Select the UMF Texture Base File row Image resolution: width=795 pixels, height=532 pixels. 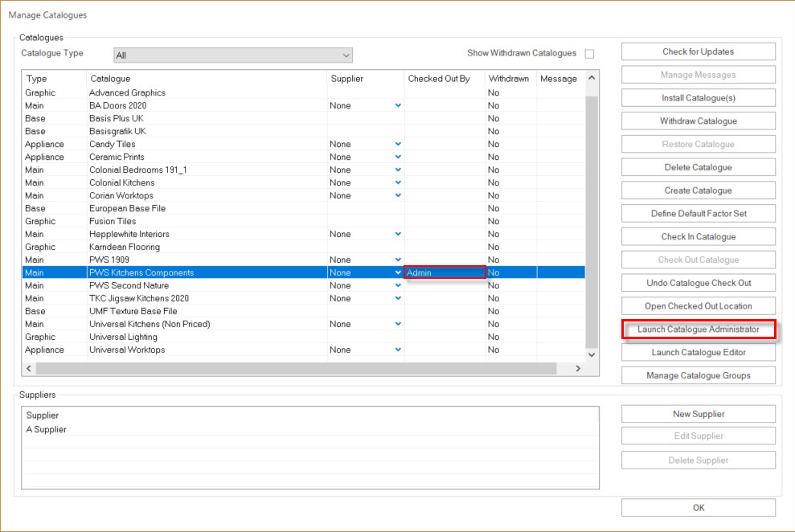[304, 311]
